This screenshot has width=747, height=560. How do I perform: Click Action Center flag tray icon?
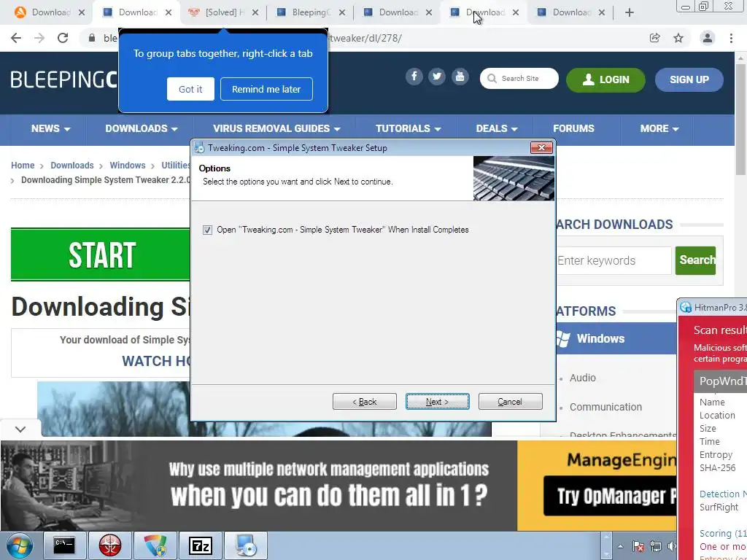pos(638,546)
